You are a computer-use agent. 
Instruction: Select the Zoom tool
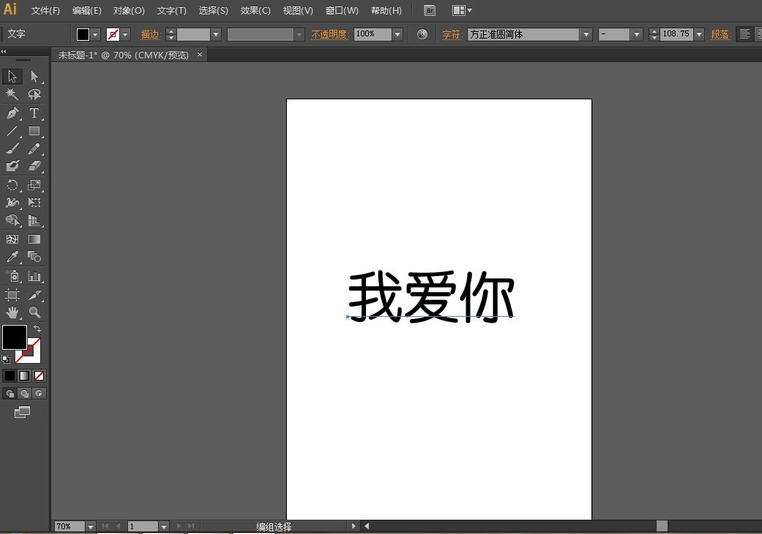34,313
